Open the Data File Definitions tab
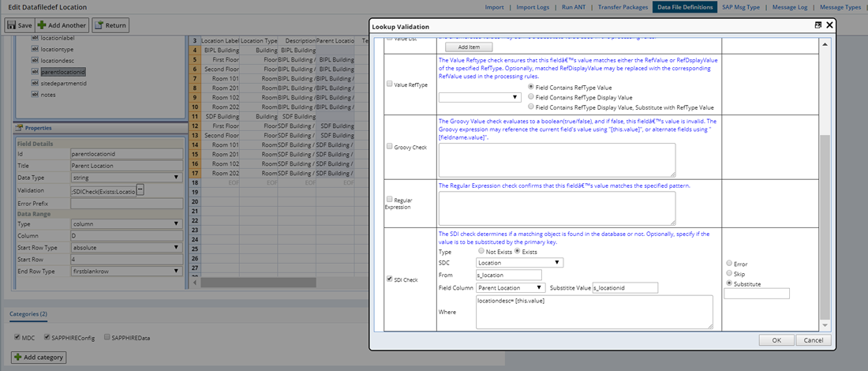The width and height of the screenshot is (868, 371). tap(685, 7)
